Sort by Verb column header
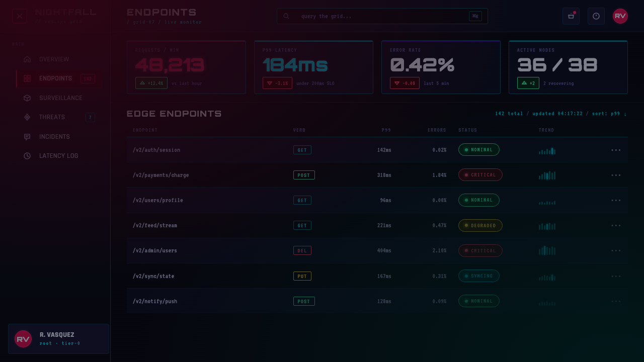This screenshot has width=644, height=362. tap(299, 130)
